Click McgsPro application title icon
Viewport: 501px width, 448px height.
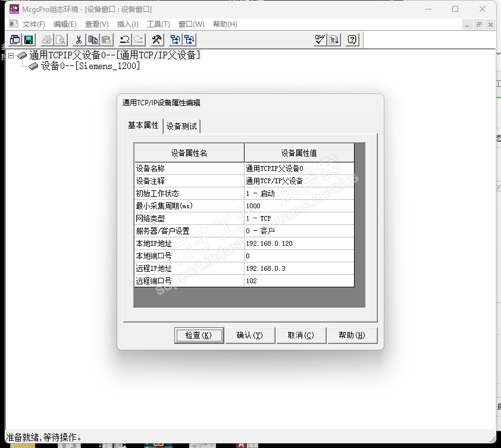point(14,10)
